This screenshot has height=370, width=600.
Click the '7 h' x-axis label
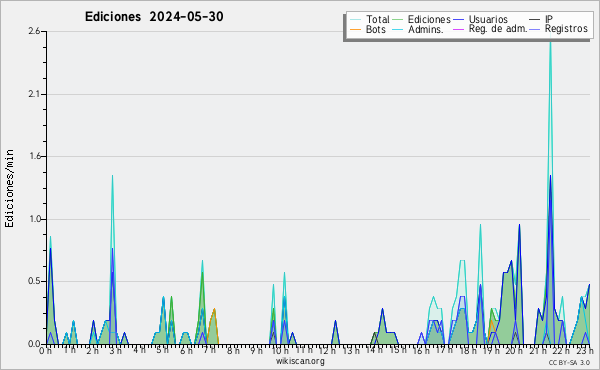click(x=209, y=350)
